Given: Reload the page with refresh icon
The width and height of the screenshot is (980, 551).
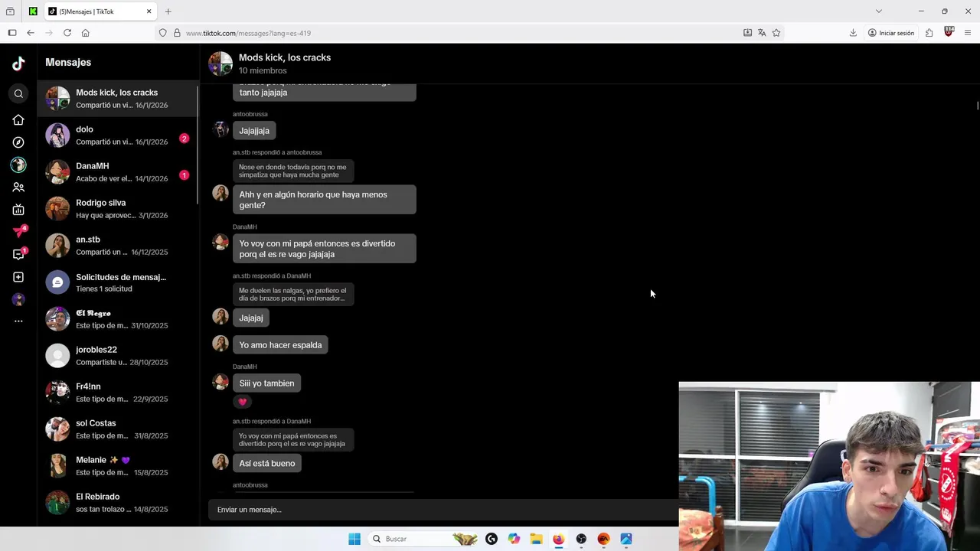Looking at the screenshot, I should pyautogui.click(x=67, y=33).
